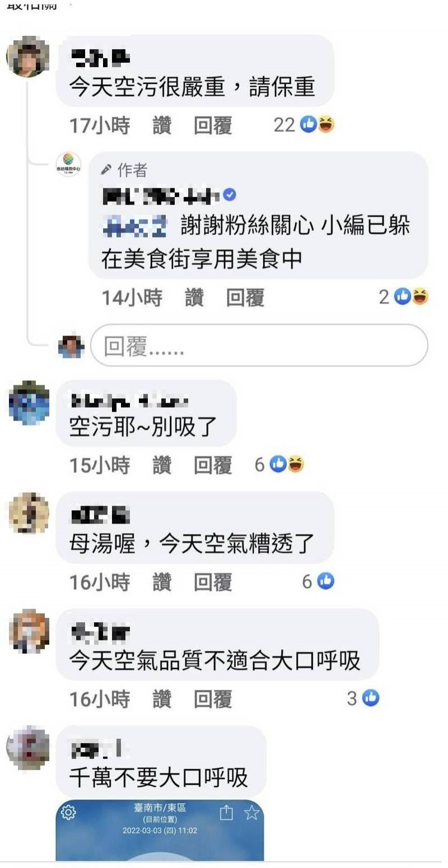The image size is (448, 868).
Task: Open the author page's profile logo
Action: tap(69, 165)
